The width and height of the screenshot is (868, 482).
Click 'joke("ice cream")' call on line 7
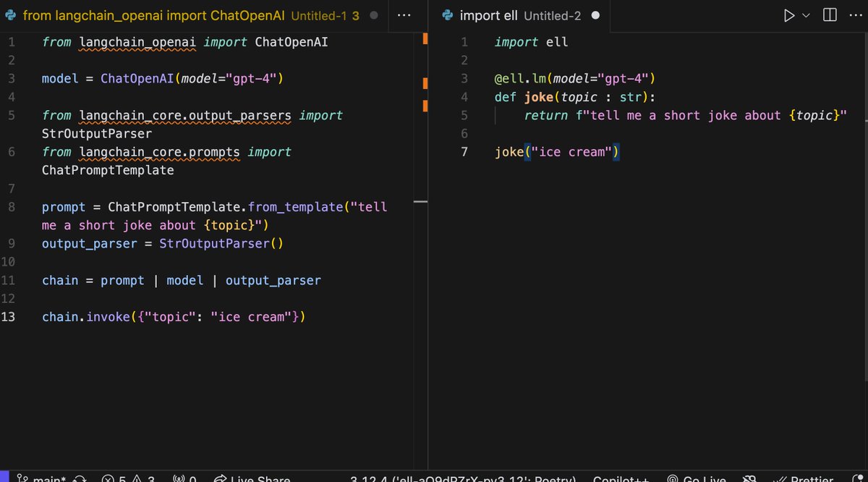point(557,152)
